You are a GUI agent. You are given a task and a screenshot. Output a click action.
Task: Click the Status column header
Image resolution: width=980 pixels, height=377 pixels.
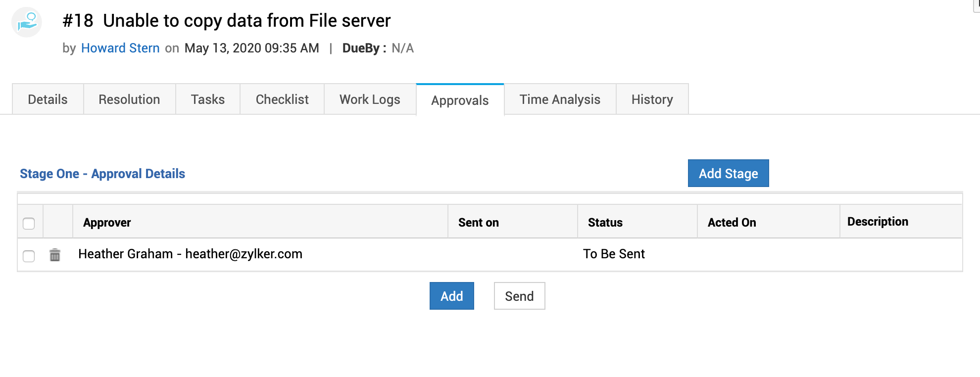tap(605, 223)
